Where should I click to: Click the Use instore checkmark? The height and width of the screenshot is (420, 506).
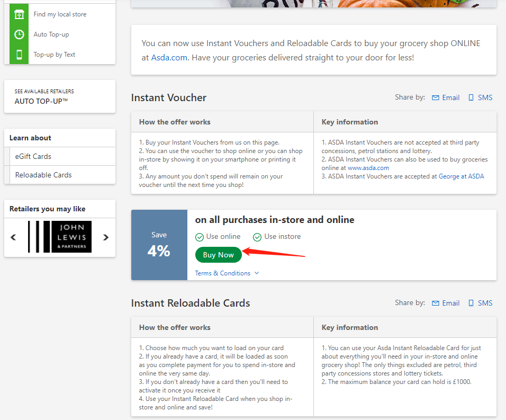click(x=257, y=237)
